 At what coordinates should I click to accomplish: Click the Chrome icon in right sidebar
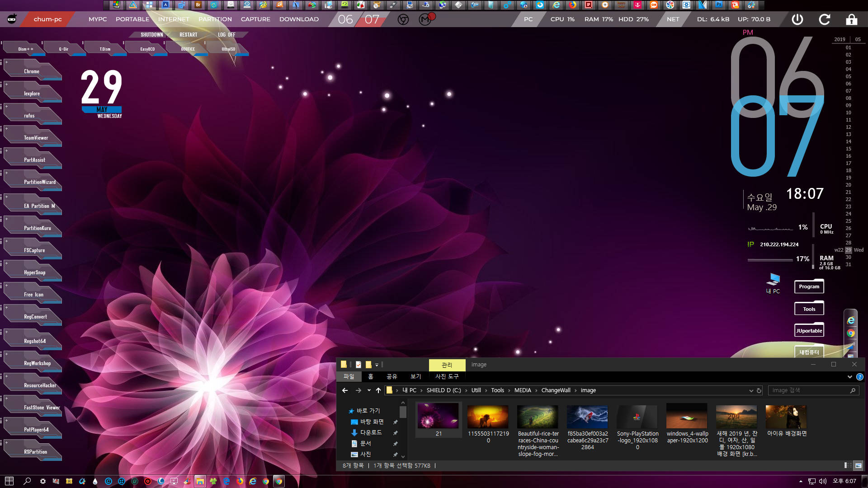(x=851, y=333)
